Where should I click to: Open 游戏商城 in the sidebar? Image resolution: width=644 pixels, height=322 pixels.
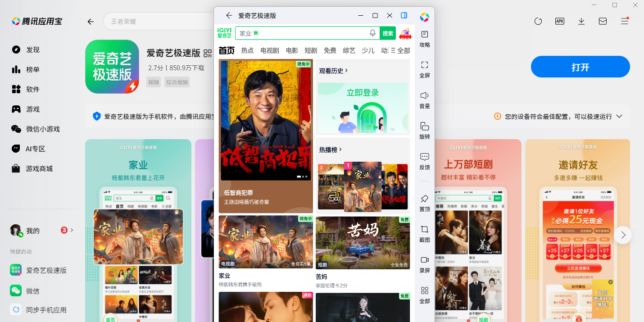tap(32, 168)
